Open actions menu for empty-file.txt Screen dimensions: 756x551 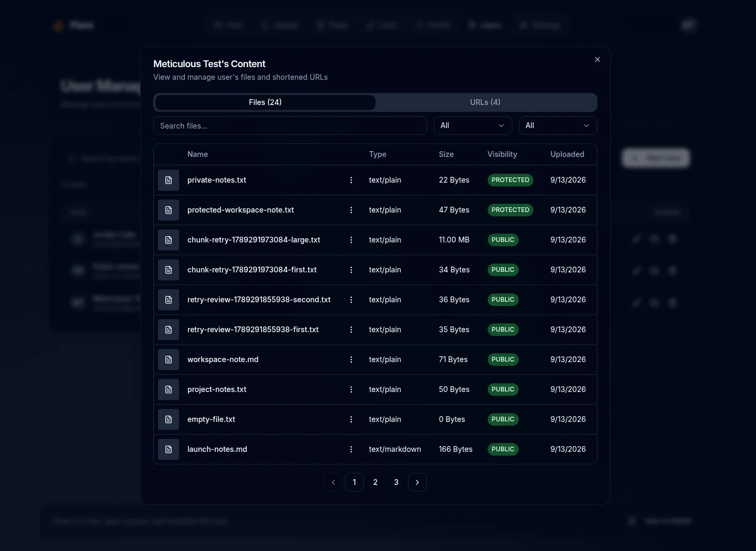pyautogui.click(x=351, y=419)
